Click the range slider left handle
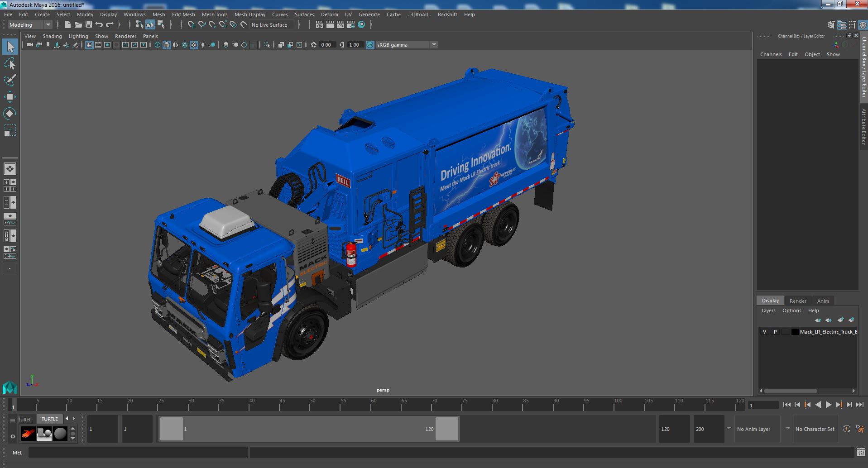The image size is (868, 468). pos(172,429)
